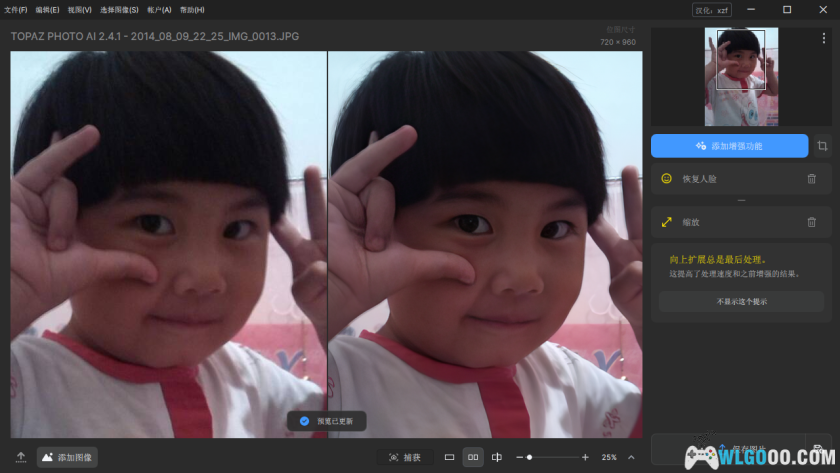Select the 缩放 enhancement row
This screenshot has height=473, width=840.
click(x=741, y=222)
